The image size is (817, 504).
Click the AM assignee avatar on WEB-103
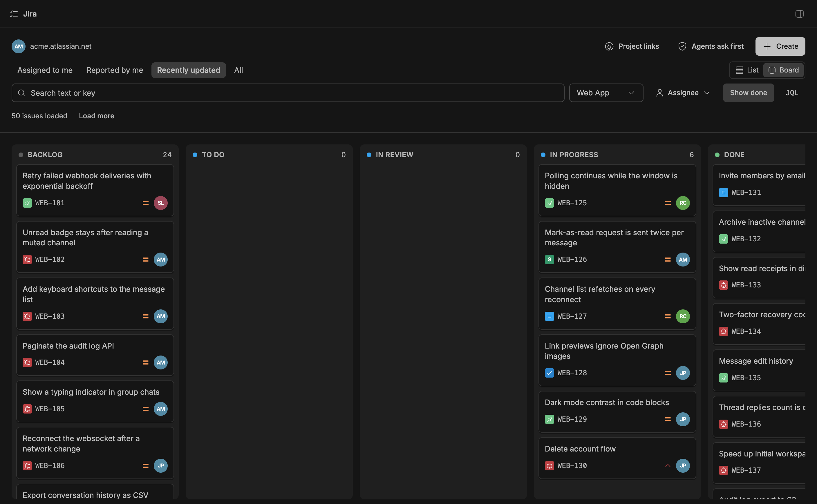tap(161, 316)
